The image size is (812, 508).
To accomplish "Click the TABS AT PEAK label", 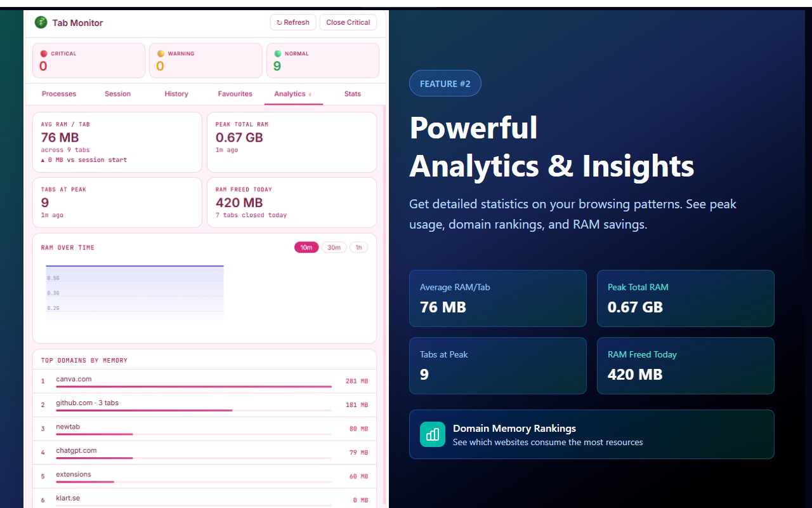I will tap(63, 189).
